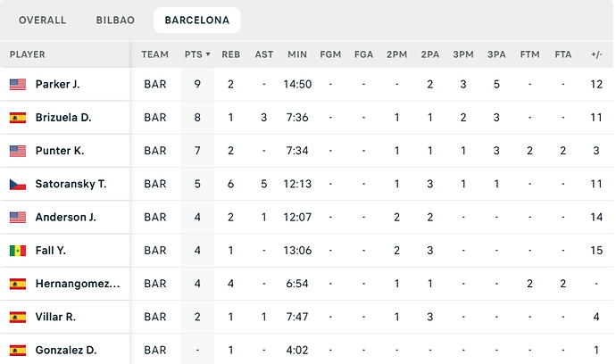Open Satoransky T. player profile

pyautogui.click(x=71, y=184)
